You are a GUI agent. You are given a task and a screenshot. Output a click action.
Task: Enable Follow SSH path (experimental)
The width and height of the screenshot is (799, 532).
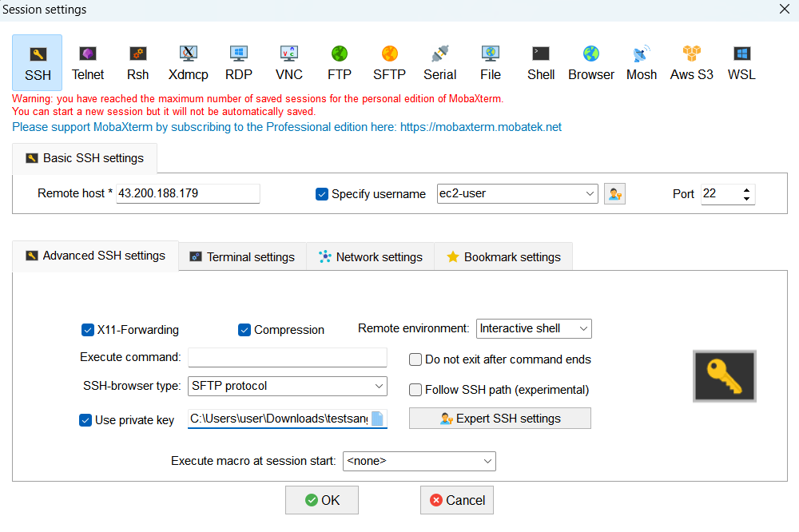[415, 390]
